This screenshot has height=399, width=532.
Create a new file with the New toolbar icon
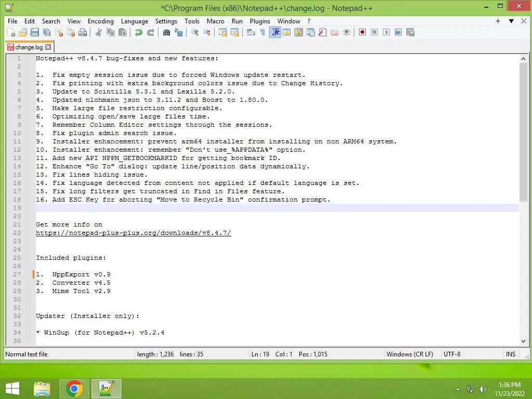click(x=11, y=32)
